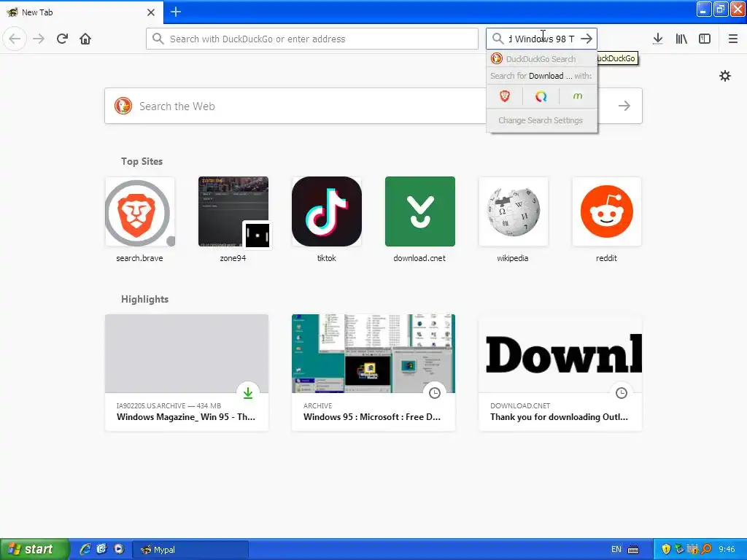
Task: Open Windows 95 Microsoft archive highlight
Action: [x=373, y=373]
